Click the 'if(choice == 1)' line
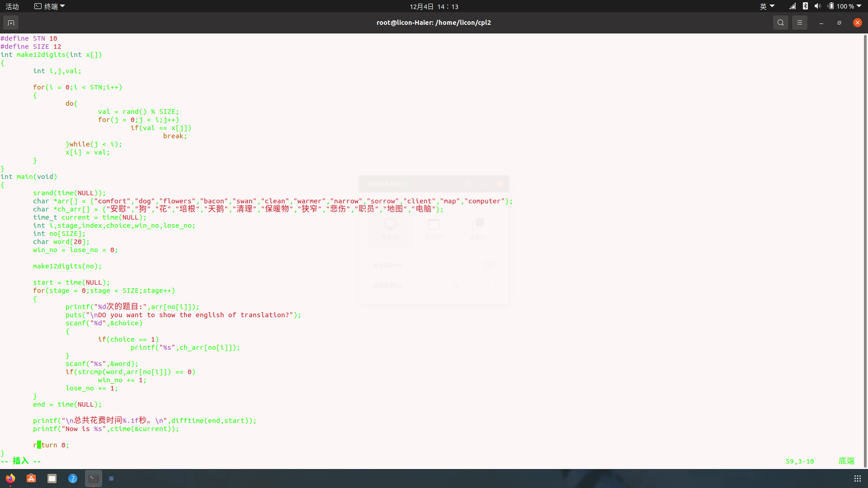The width and height of the screenshot is (868, 488). click(128, 339)
